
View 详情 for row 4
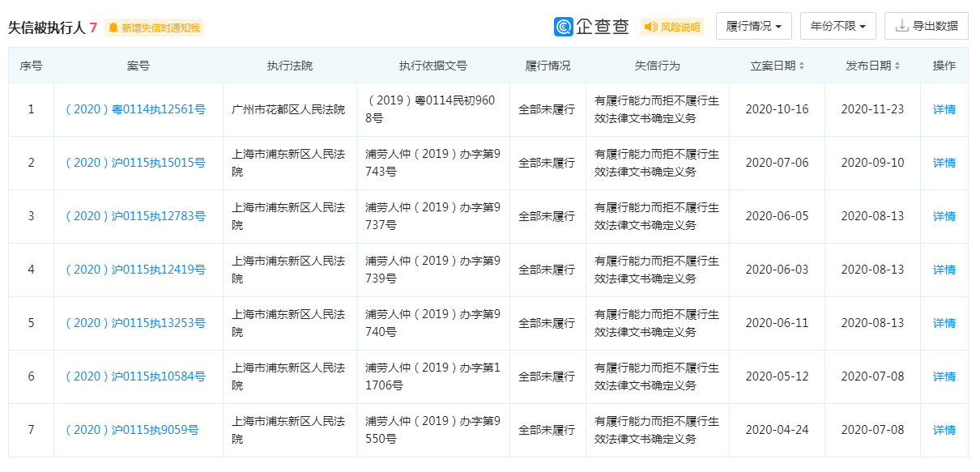[x=944, y=270]
